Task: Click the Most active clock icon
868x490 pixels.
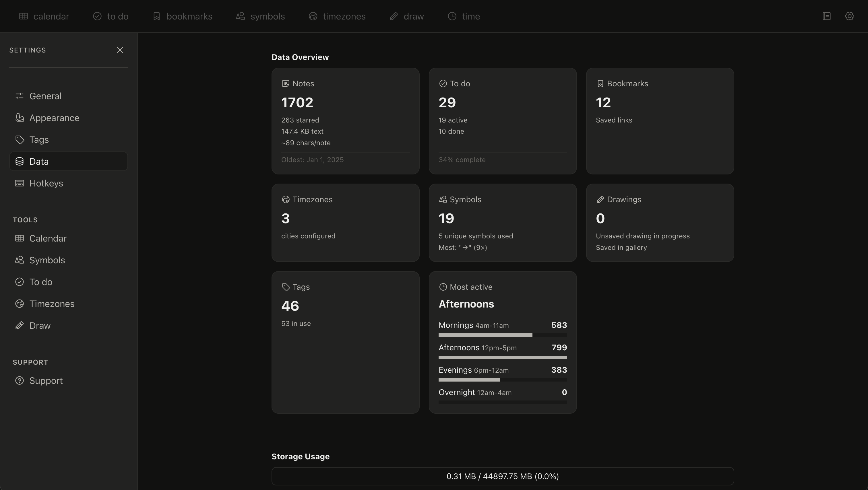Action: click(x=443, y=287)
